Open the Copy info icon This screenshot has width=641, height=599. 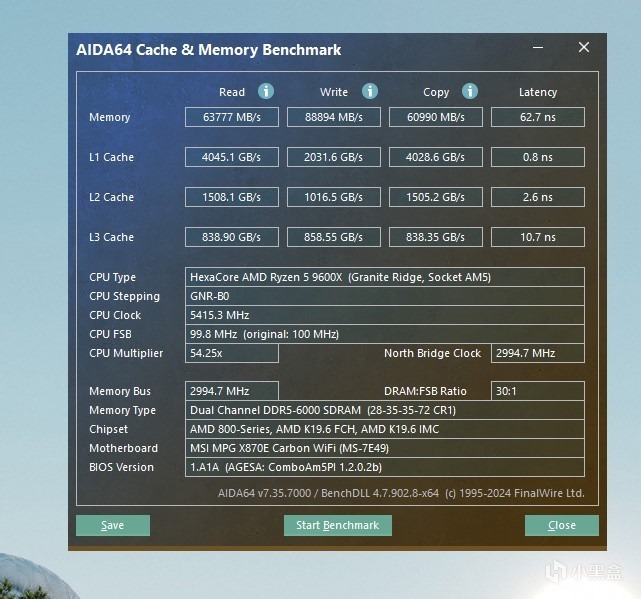tap(470, 91)
